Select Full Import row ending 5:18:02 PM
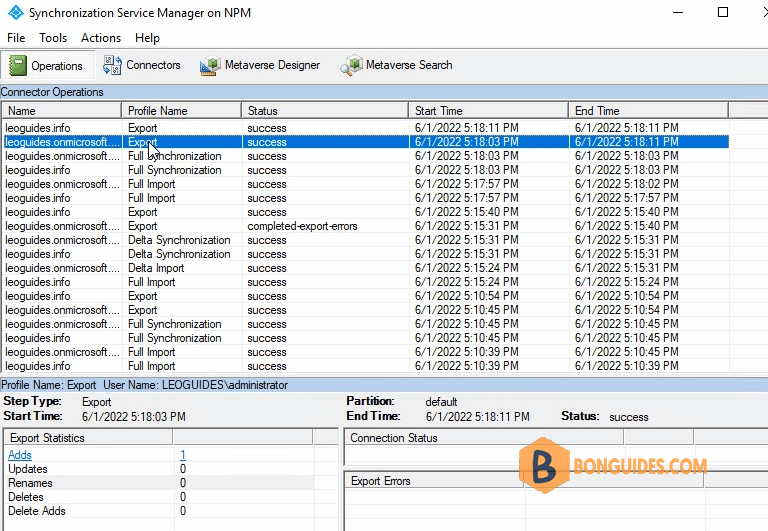The height and width of the screenshot is (531, 768). 366,184
